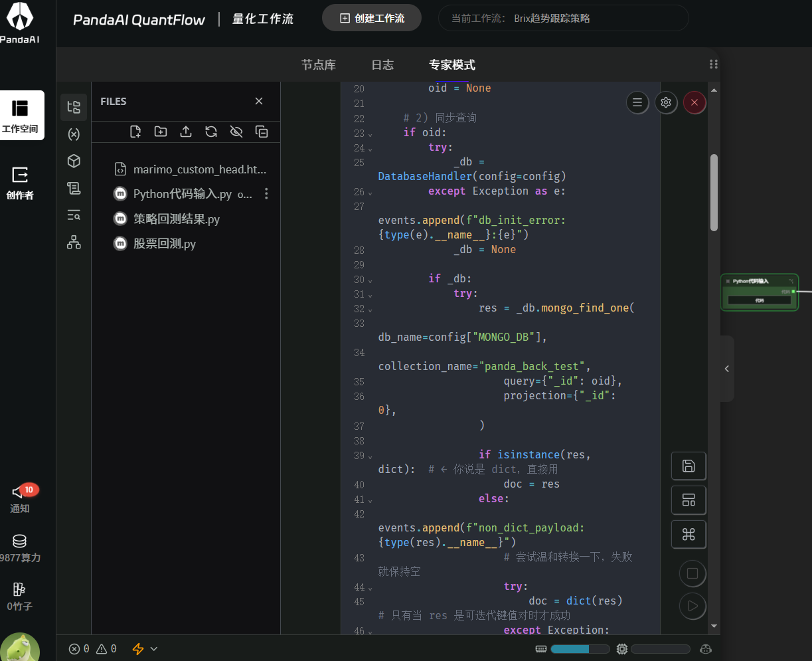
Task: Fold code at line 32 arrow
Action: [370, 310]
